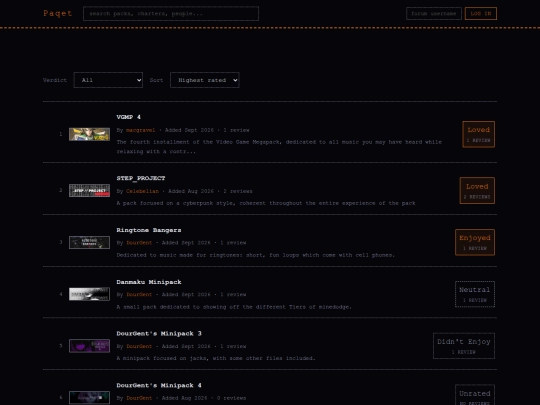Screen dimensions: 540x405
Task: Open the VGMP 4 banner thumbnail
Action: 90,134
